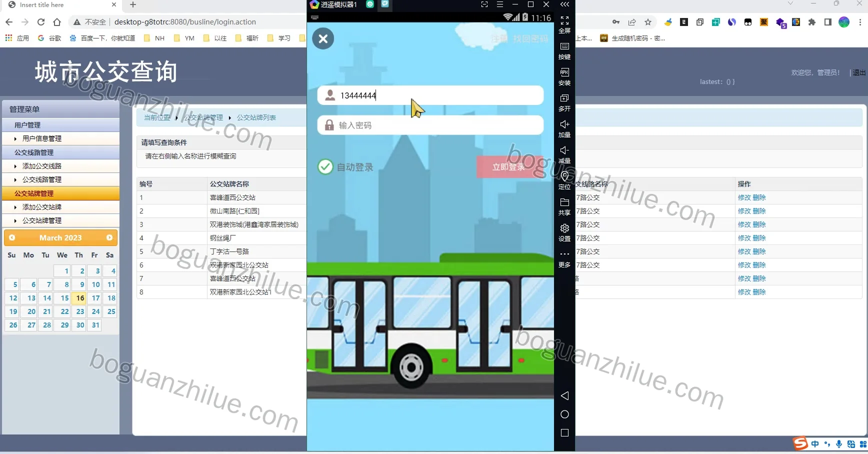Select the highlighted 公交站牌管理 menu section
The width and height of the screenshot is (868, 454).
pyautogui.click(x=61, y=193)
